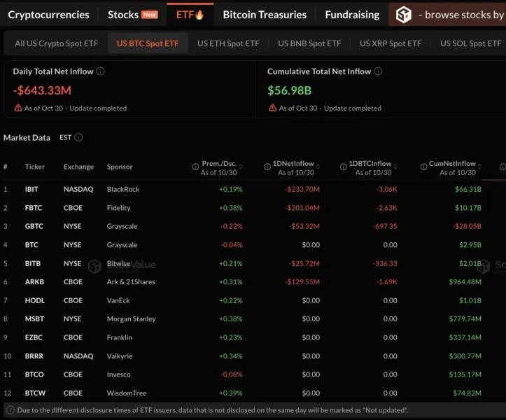The height and width of the screenshot is (420, 506).
Task: Select the ETF tab
Action: pos(190,15)
